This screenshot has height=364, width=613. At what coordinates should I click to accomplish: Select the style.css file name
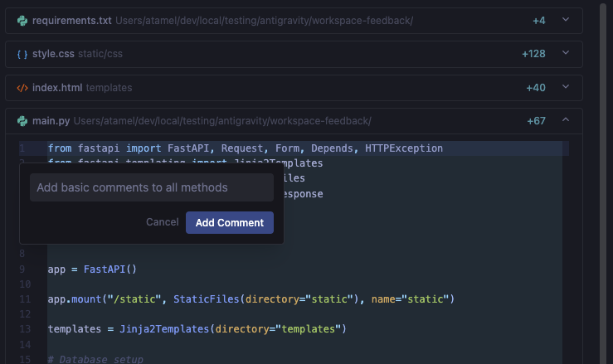[x=53, y=54]
